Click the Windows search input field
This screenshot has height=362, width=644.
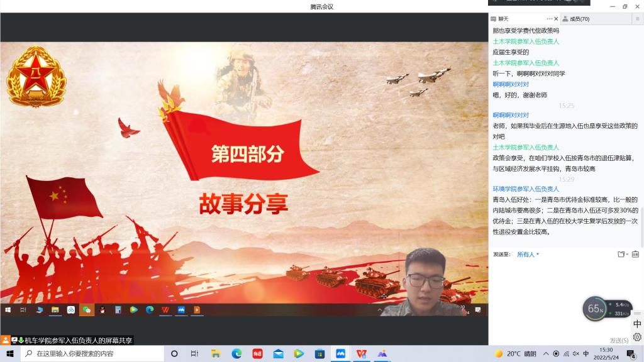coord(94,353)
